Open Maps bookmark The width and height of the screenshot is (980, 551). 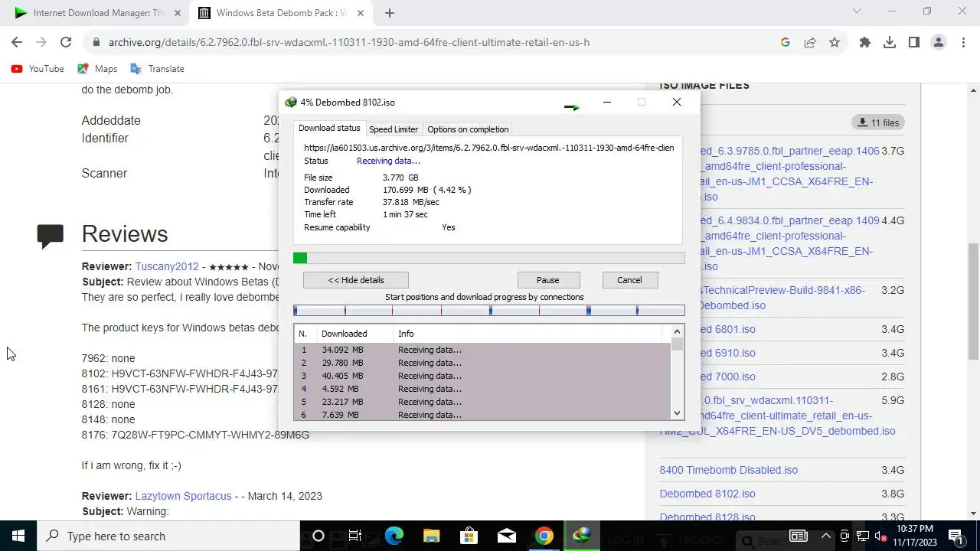[x=97, y=69]
